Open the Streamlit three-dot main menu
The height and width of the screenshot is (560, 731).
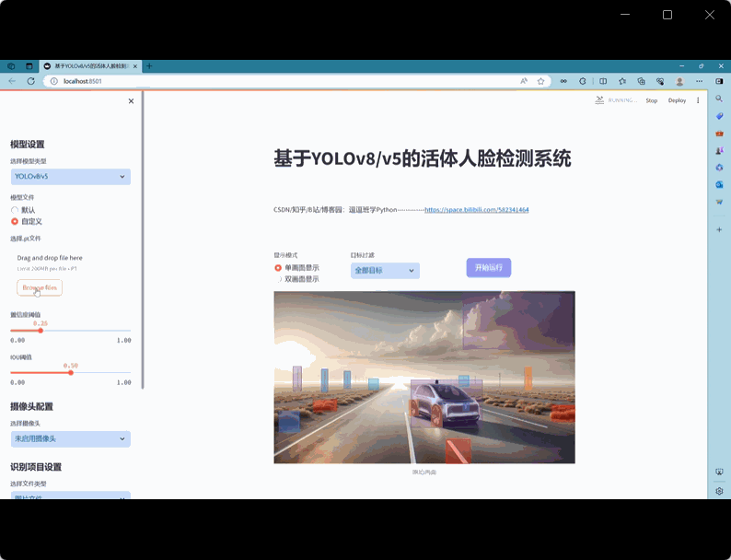pyautogui.click(x=698, y=100)
